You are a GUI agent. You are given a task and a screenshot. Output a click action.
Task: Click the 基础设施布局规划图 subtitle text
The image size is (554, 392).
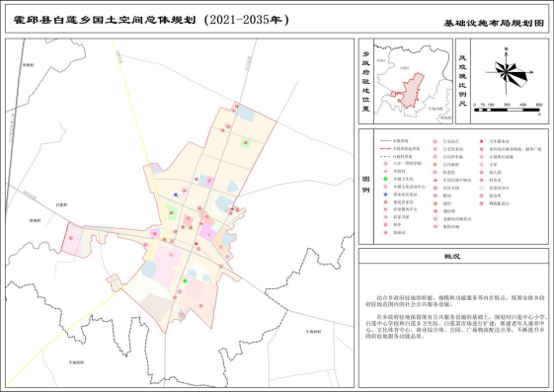tap(494, 24)
